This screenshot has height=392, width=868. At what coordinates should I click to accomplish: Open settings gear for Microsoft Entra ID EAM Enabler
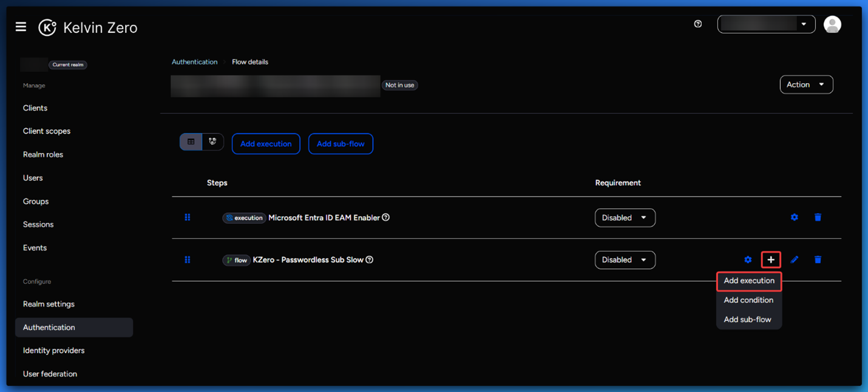795,217
